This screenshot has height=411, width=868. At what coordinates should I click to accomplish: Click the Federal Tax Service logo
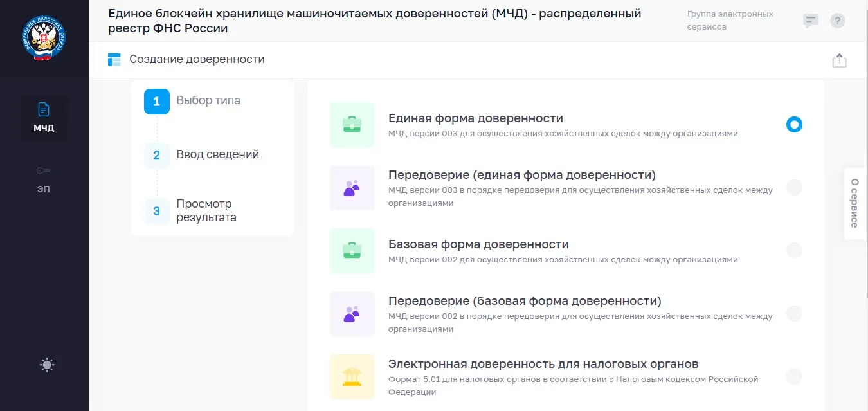[44, 39]
